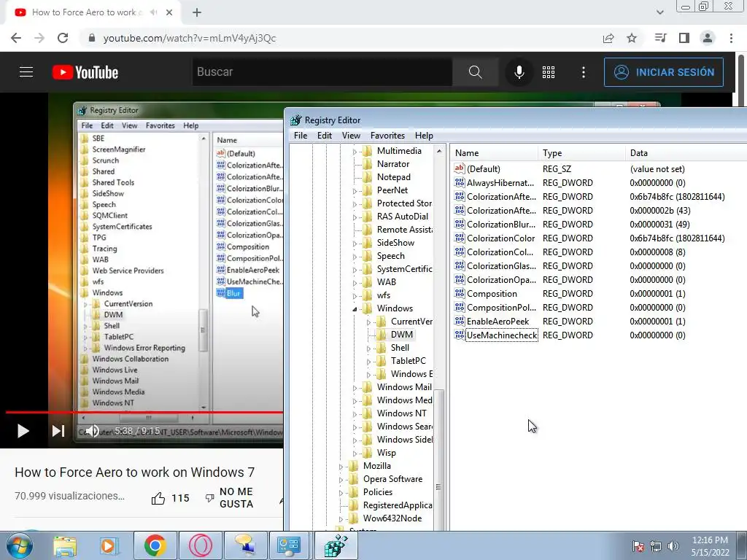
Task: Open the Chrome three-dot menu
Action: (731, 38)
